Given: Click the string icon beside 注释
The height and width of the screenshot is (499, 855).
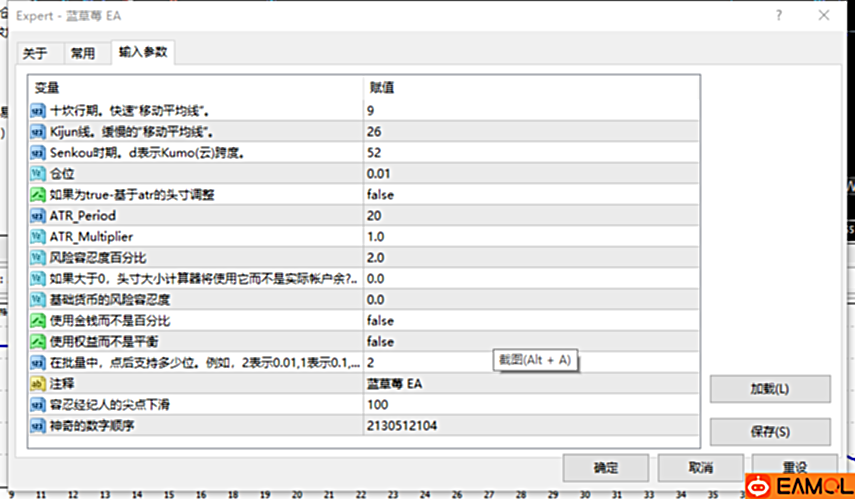Looking at the screenshot, I should tap(38, 384).
